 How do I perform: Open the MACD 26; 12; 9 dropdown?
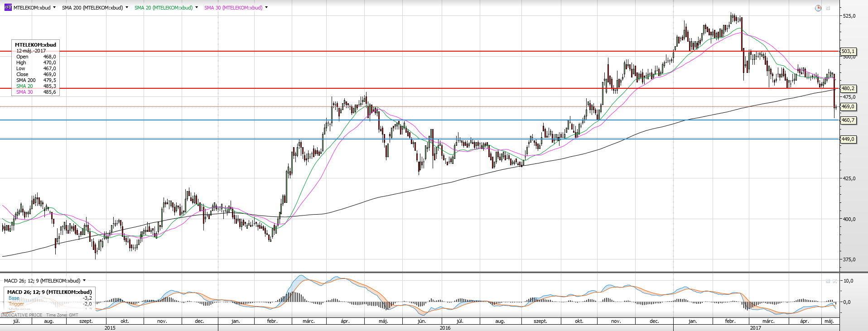[x=84, y=281]
